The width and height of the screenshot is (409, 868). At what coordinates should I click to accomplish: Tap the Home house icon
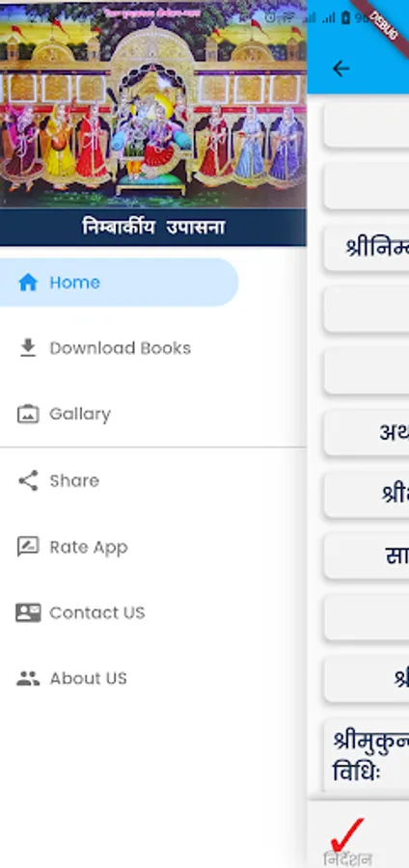(28, 283)
